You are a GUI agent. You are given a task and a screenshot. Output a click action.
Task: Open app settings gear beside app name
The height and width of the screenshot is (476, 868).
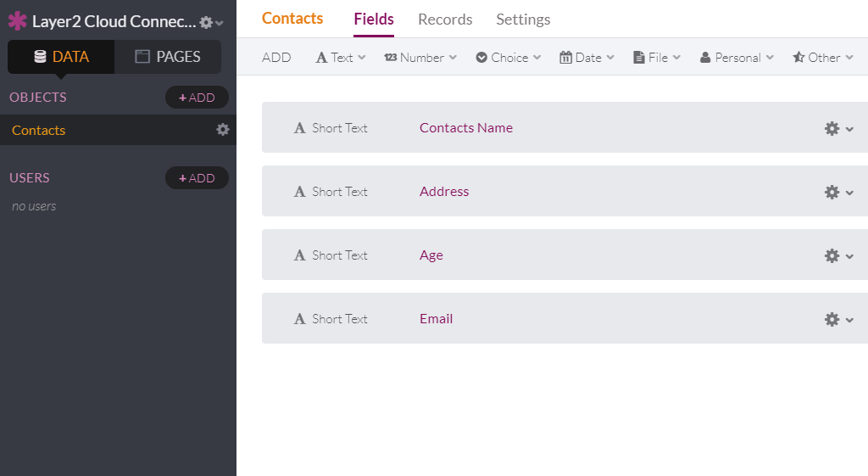click(207, 22)
